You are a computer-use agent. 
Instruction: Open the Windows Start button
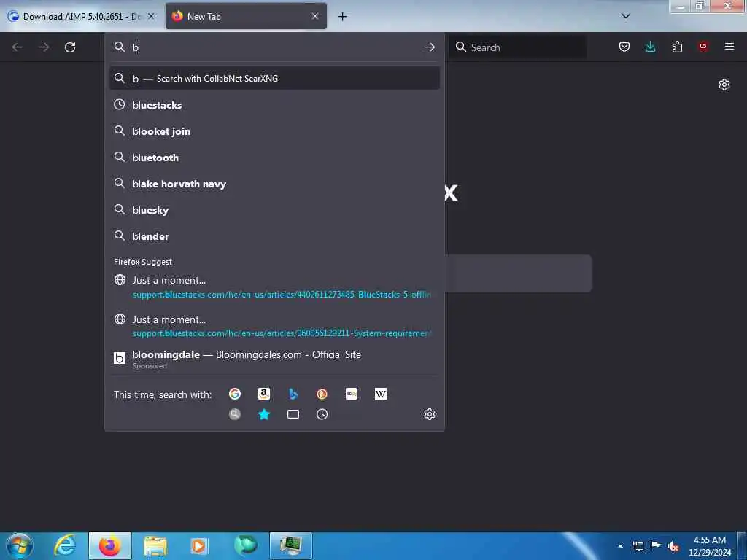[20, 545]
